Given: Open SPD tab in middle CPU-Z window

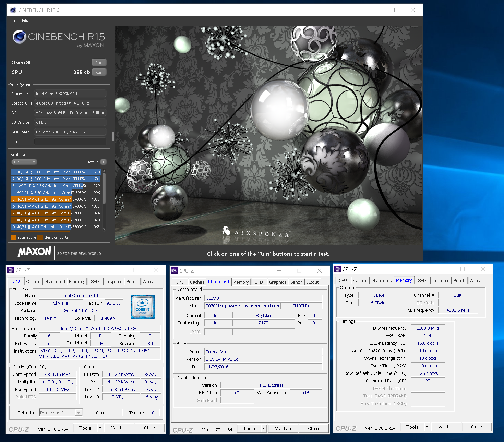Looking at the screenshot, I should pyautogui.click(x=259, y=282).
